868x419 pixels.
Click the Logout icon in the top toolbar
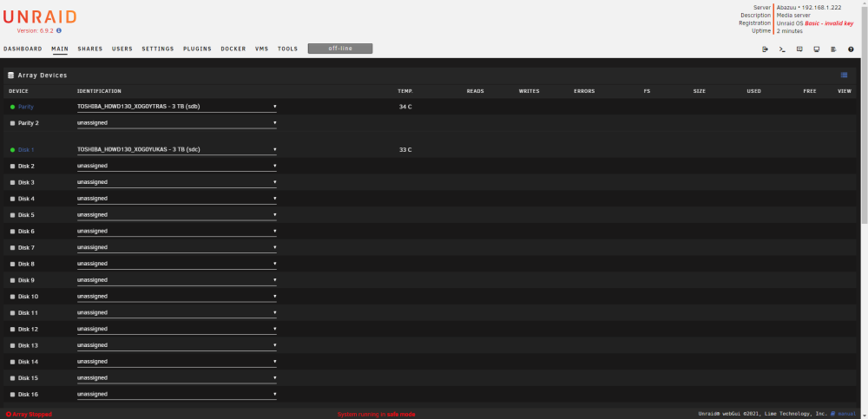pyautogui.click(x=765, y=49)
